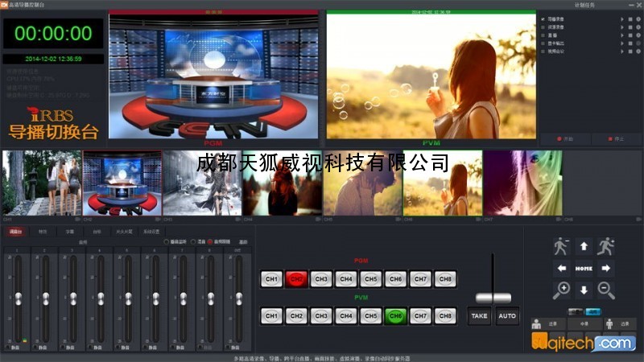
Task: Click the PTZ HOME button
Action: [x=584, y=269]
